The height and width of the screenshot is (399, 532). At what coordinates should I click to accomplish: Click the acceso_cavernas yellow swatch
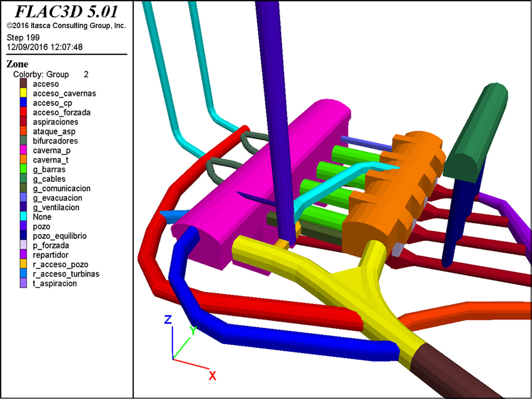click(23, 93)
